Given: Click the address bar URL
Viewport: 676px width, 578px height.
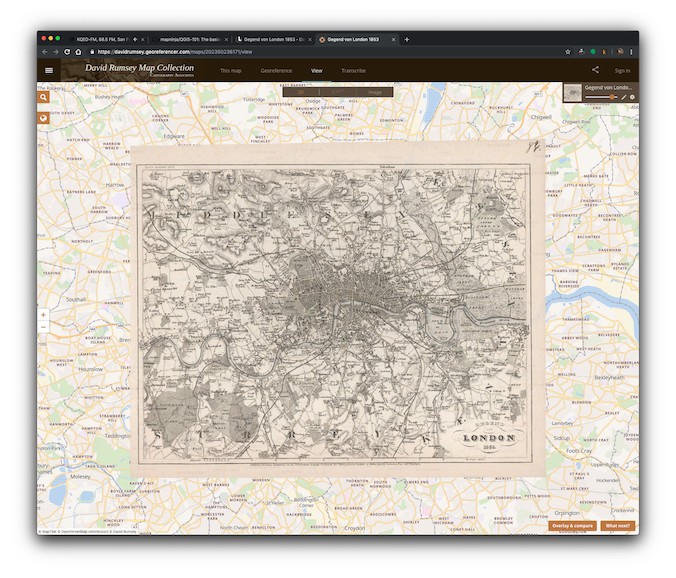Looking at the screenshot, I should (175, 52).
